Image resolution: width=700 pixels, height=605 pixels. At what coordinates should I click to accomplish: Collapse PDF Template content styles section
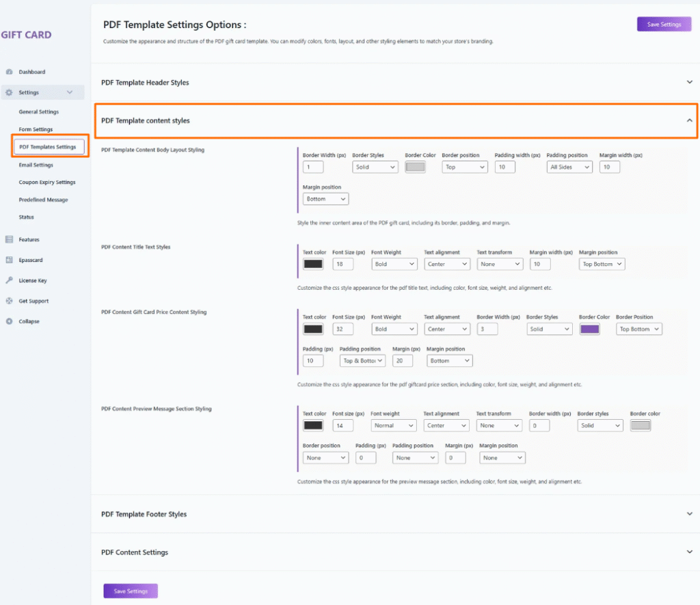689,120
